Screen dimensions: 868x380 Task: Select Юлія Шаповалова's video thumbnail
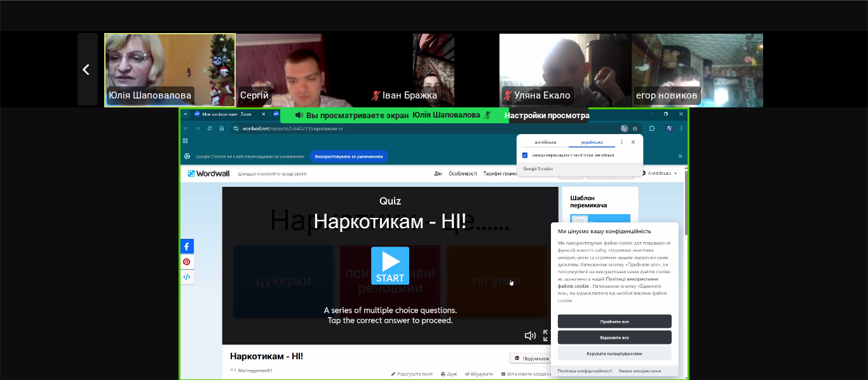click(x=170, y=69)
